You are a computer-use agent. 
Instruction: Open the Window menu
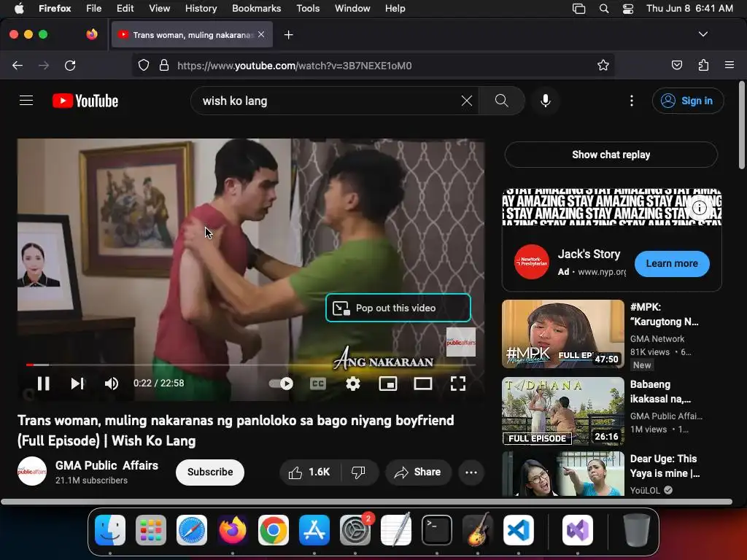(x=352, y=8)
